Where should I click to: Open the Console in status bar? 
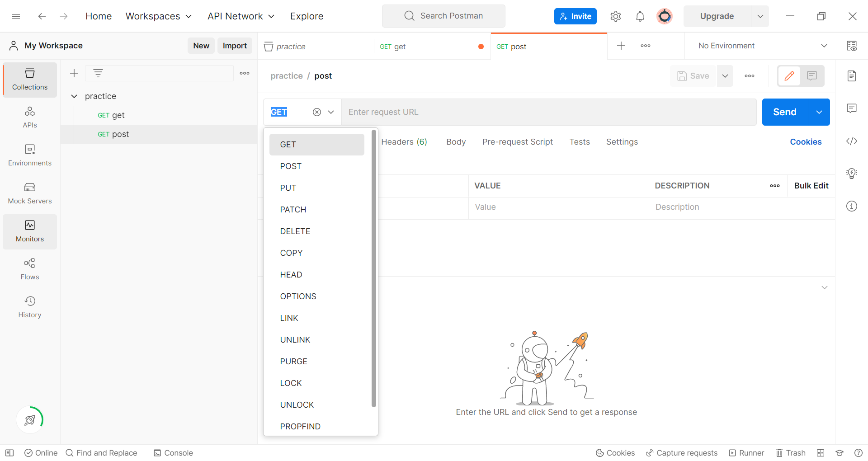click(x=173, y=453)
